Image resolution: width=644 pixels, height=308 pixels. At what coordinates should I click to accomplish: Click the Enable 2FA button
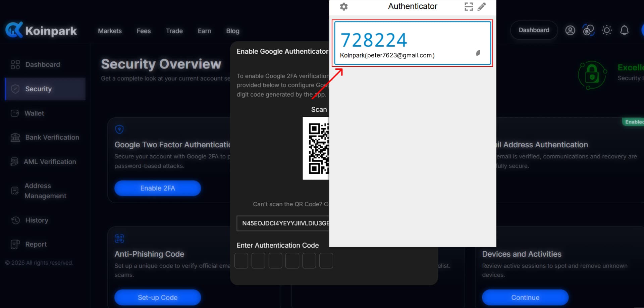click(x=158, y=188)
